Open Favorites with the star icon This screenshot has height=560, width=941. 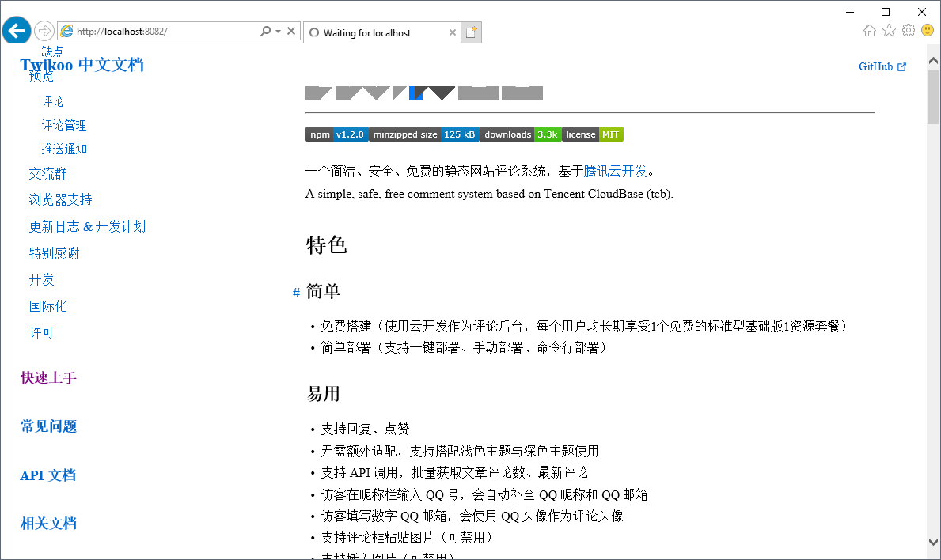pyautogui.click(x=889, y=31)
